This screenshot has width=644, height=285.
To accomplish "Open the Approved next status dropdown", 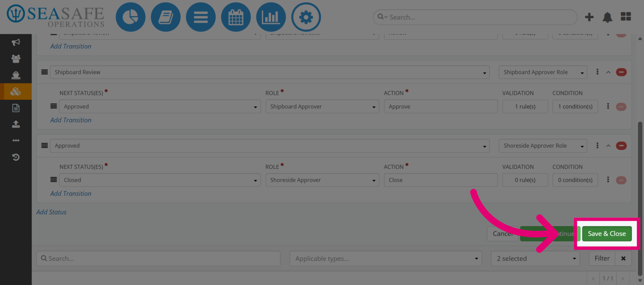I will pos(160,106).
